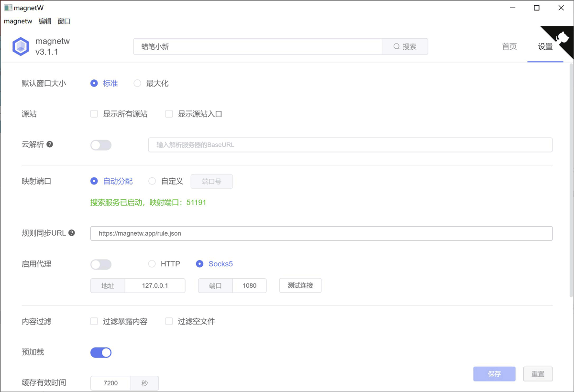
Task: Switch to the 首页 tab
Action: 509,46
